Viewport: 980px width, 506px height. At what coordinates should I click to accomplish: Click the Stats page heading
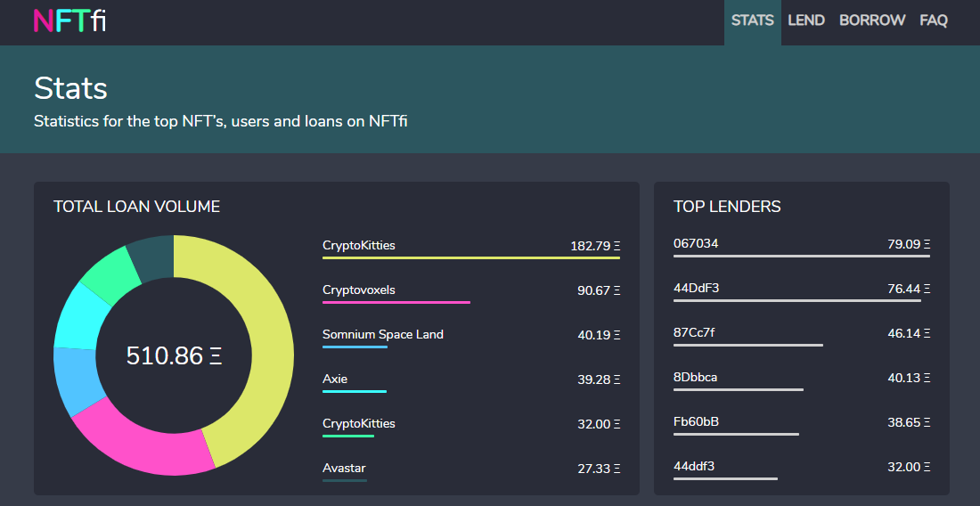pos(70,88)
